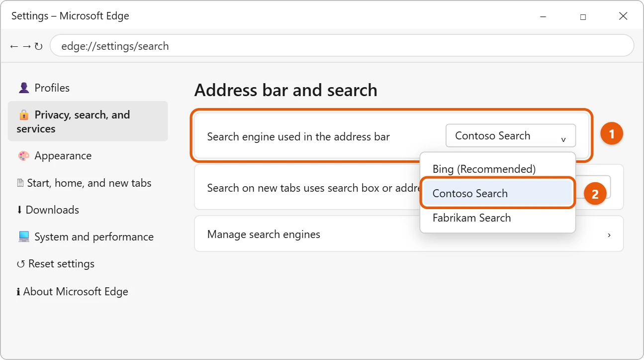
Task: Open the Profiles settings section
Action: coord(88,88)
